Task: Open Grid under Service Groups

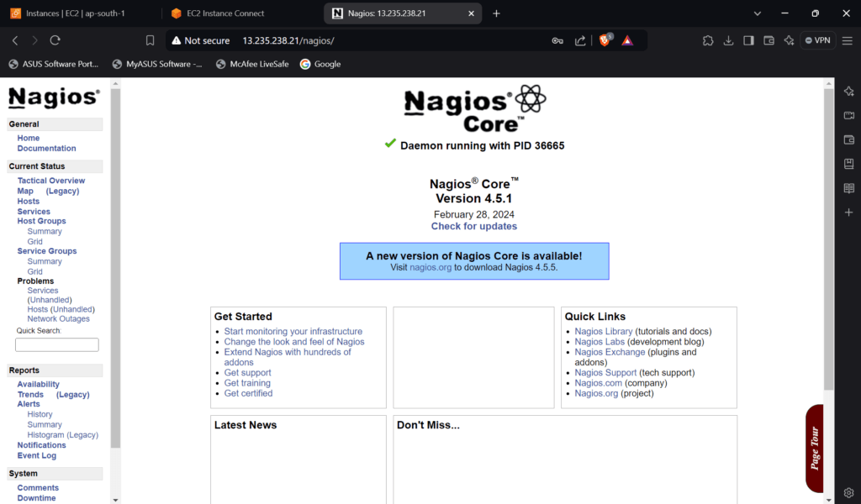Action: pos(34,271)
